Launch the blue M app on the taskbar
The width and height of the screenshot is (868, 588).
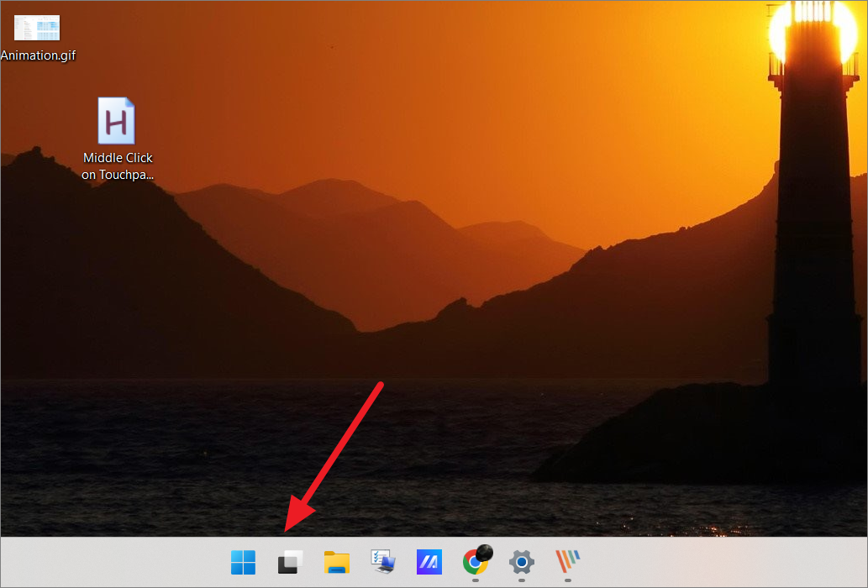(x=429, y=563)
